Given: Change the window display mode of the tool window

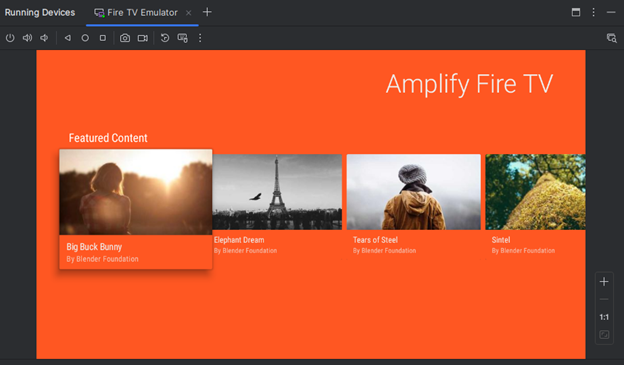Looking at the screenshot, I should click(x=576, y=12).
